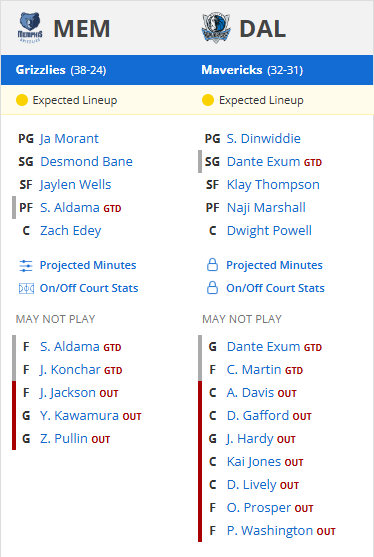Open A. Davis in the May Not Play list
This screenshot has height=557, width=374.
[x=250, y=393]
